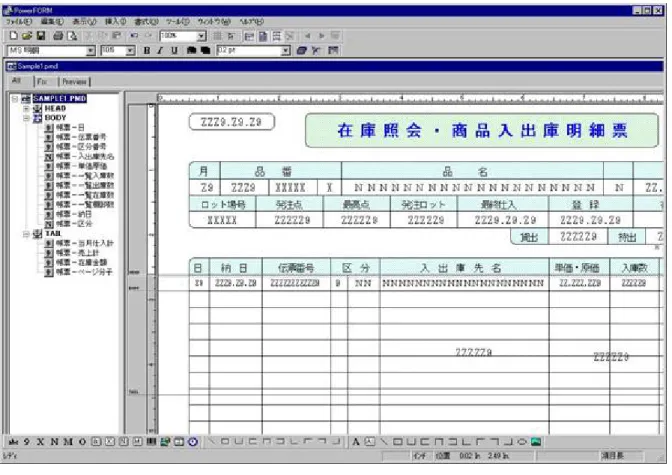Click the foreground color fill icon
Screen dimensions: 672x475
192,51
